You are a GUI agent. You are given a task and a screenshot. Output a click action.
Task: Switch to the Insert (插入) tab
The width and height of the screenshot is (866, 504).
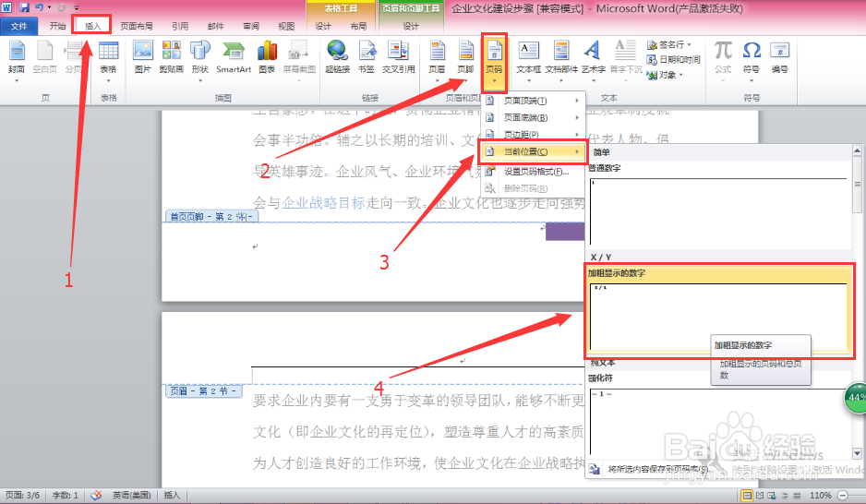[92, 26]
